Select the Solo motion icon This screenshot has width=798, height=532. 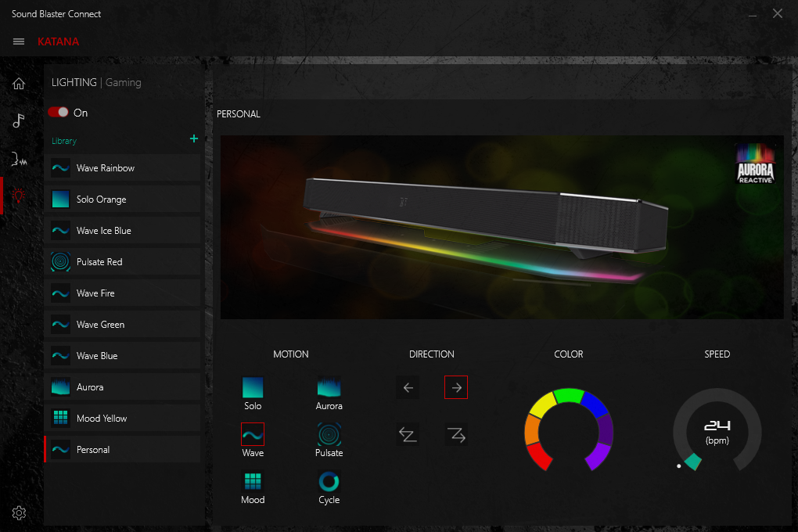point(253,387)
